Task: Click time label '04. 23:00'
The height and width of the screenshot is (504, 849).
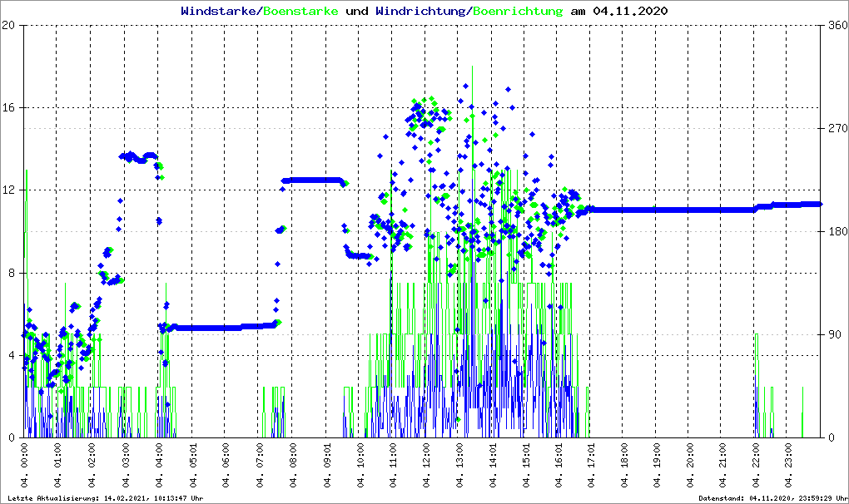Action: pyautogui.click(x=788, y=465)
